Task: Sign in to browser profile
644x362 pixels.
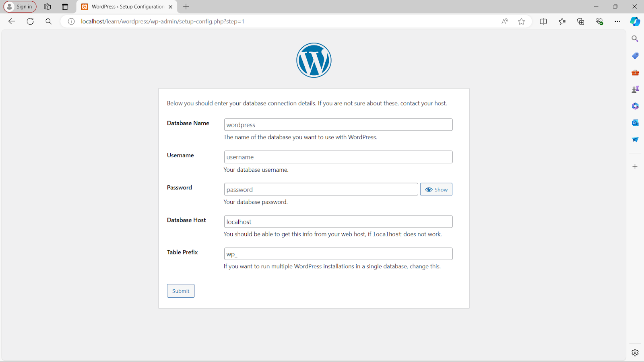Action: (x=20, y=6)
